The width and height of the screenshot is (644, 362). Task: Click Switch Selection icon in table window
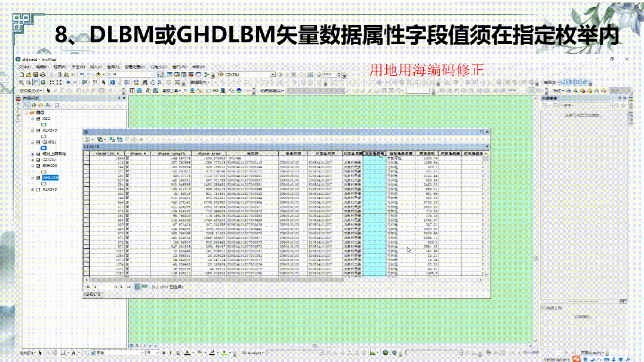point(119,140)
